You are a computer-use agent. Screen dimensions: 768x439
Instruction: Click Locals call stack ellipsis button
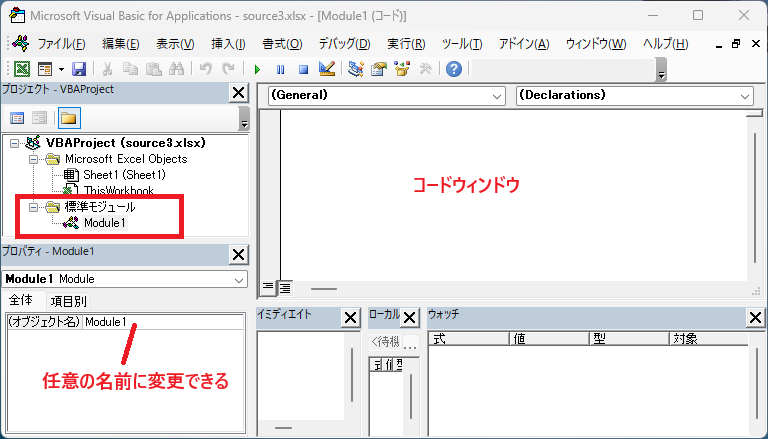point(410,342)
